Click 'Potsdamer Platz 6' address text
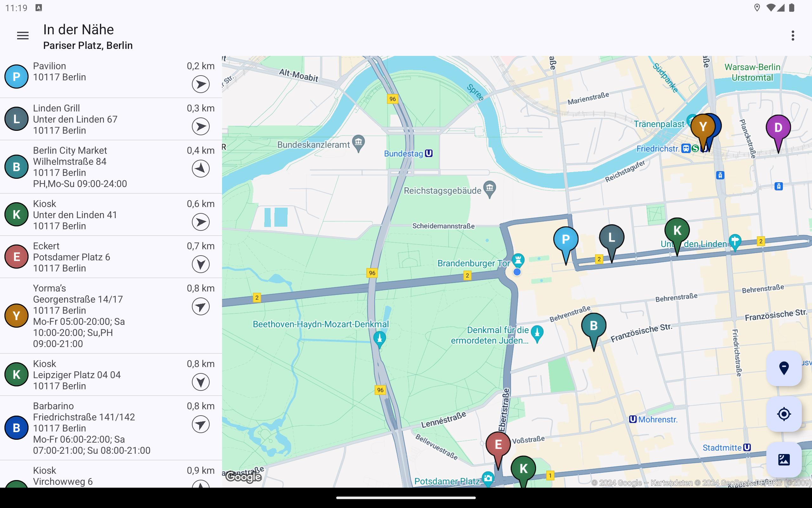This screenshot has height=508, width=812. click(71, 257)
